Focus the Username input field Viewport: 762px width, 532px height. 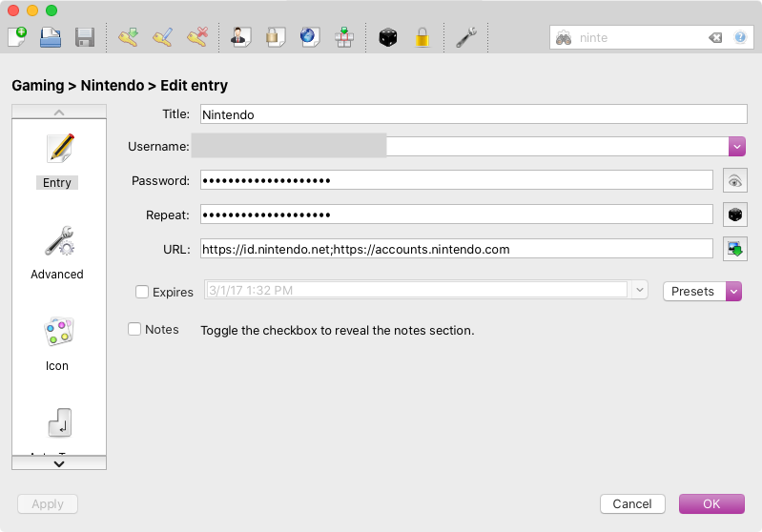[464, 146]
